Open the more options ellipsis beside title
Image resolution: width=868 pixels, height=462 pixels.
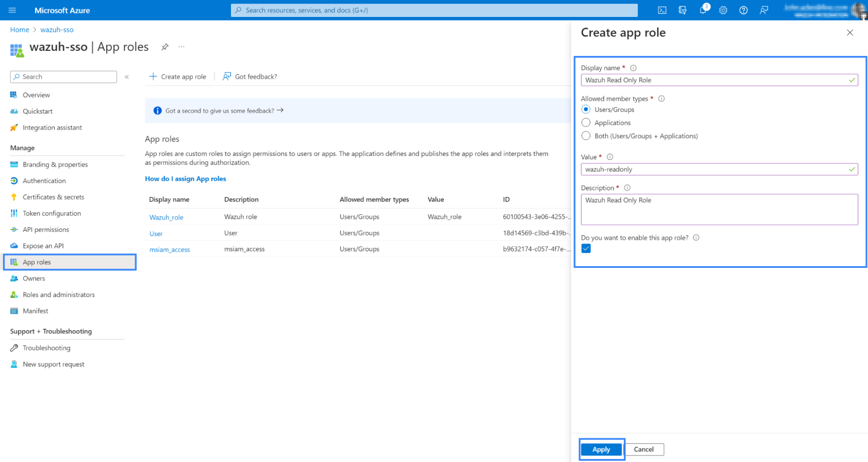pos(182,47)
